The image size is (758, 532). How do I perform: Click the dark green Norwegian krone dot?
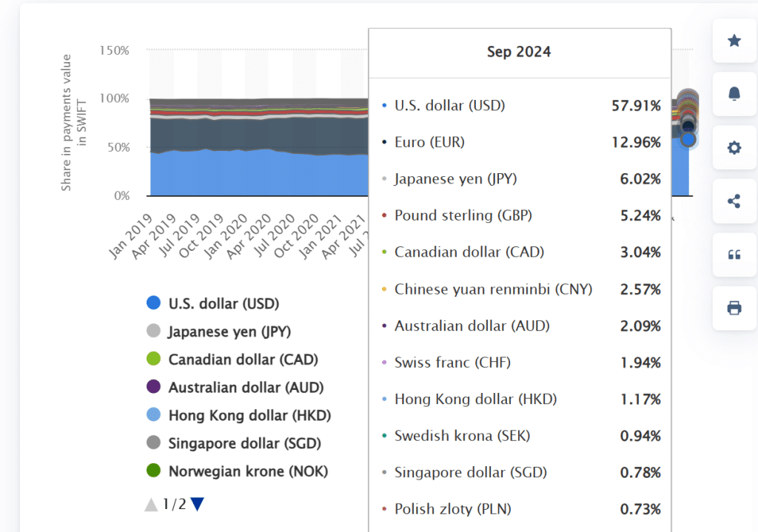pyautogui.click(x=154, y=471)
